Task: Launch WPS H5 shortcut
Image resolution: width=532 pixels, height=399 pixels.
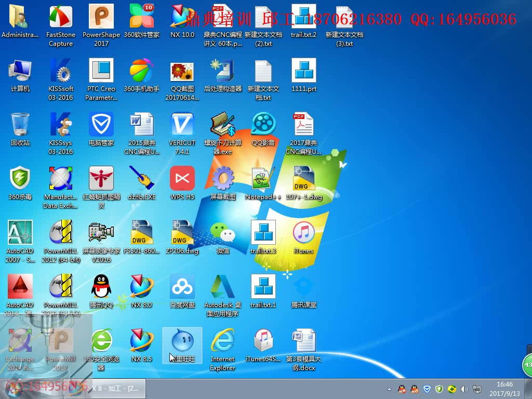Action: 182,183
